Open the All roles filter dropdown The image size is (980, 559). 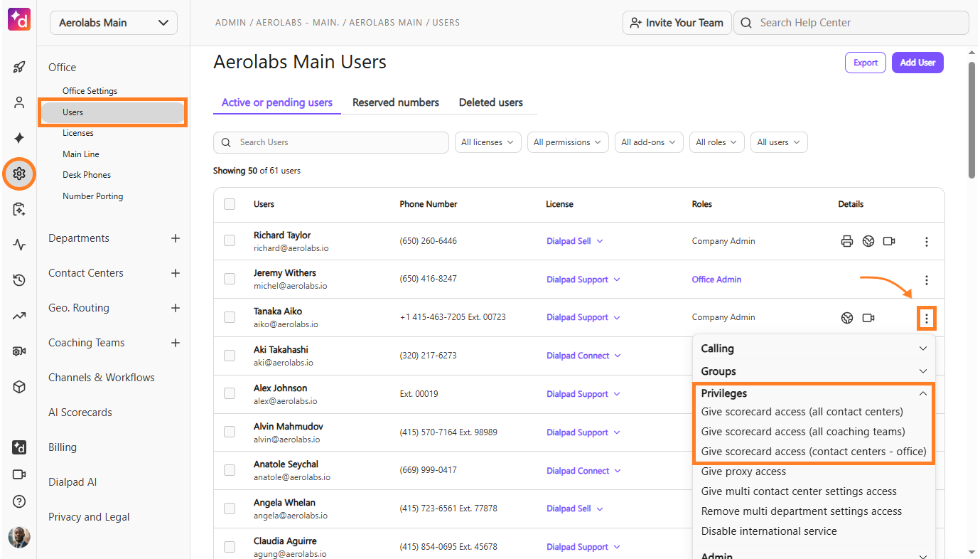717,142
